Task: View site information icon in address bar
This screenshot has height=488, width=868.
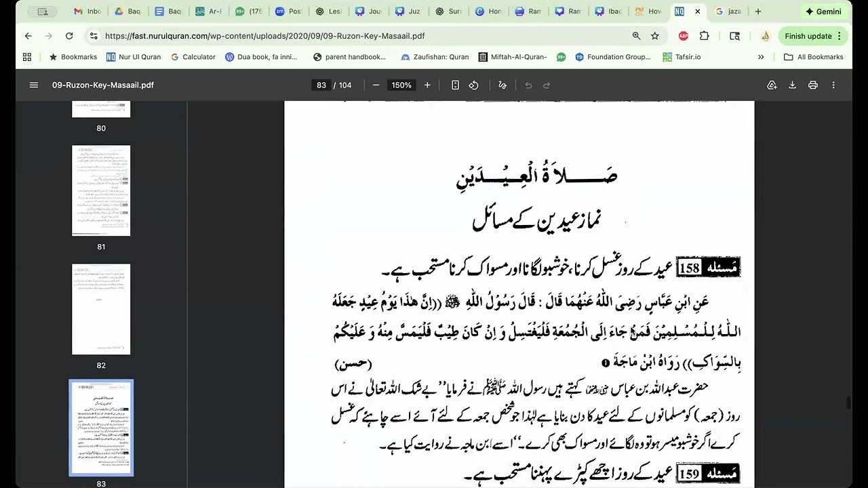Action: coord(93,36)
